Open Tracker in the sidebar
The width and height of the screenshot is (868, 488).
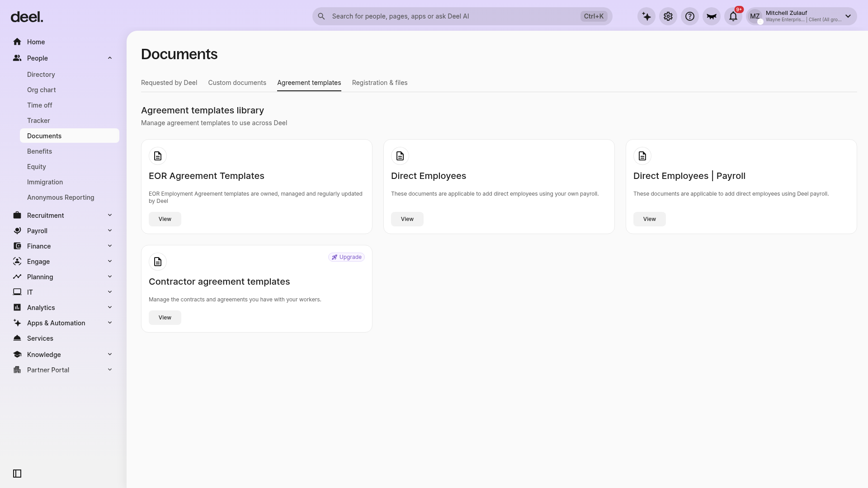coord(70,121)
